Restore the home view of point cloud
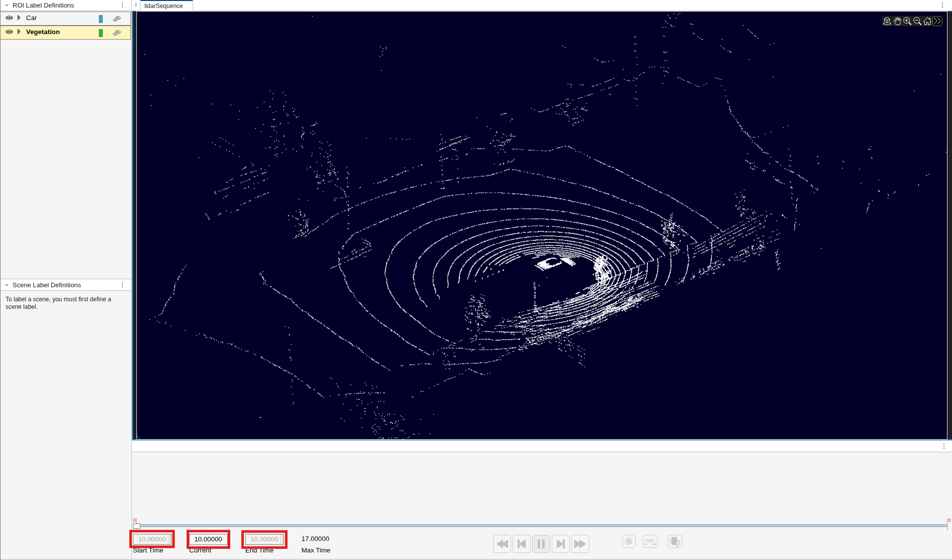The image size is (952, 560). tap(927, 21)
